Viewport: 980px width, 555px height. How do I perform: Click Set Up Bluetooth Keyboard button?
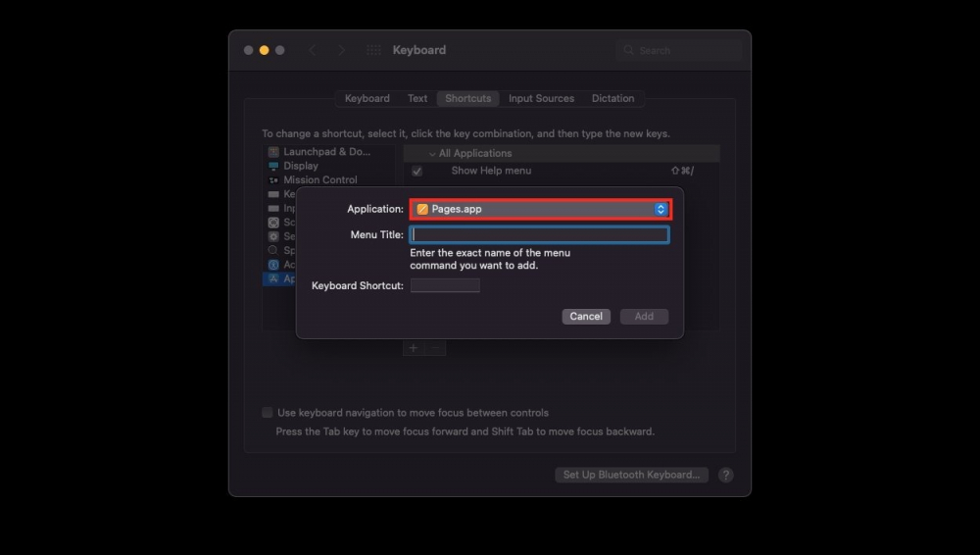pos(631,475)
